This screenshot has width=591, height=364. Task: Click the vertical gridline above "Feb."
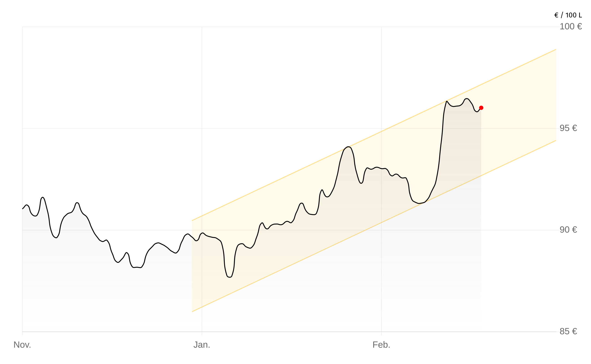coord(381,72)
